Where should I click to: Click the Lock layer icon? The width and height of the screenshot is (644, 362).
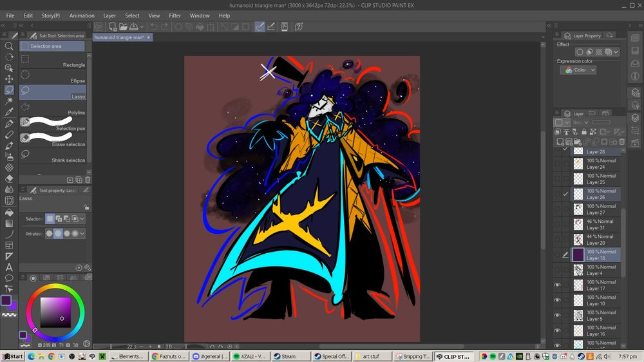point(583,132)
